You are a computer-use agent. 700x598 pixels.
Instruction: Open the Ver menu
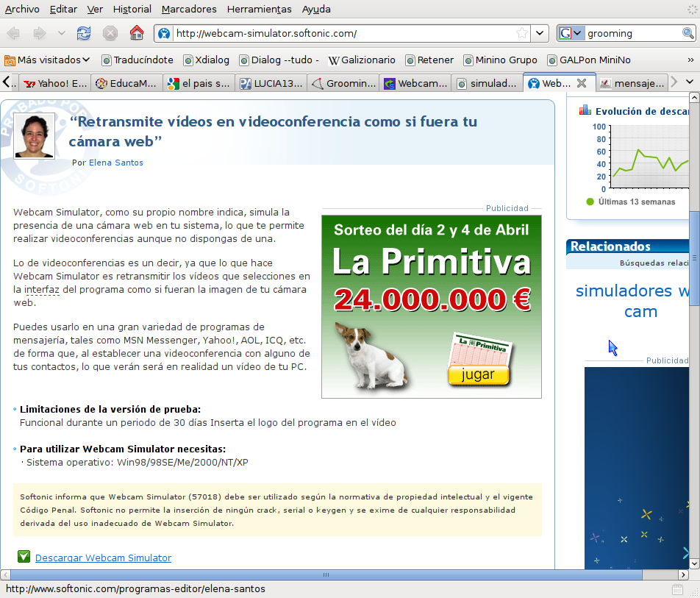pos(95,9)
